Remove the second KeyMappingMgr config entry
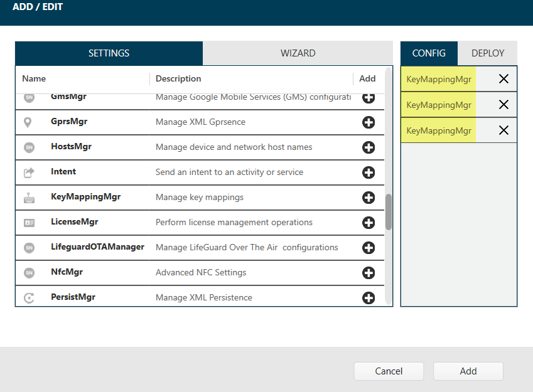 tap(503, 105)
